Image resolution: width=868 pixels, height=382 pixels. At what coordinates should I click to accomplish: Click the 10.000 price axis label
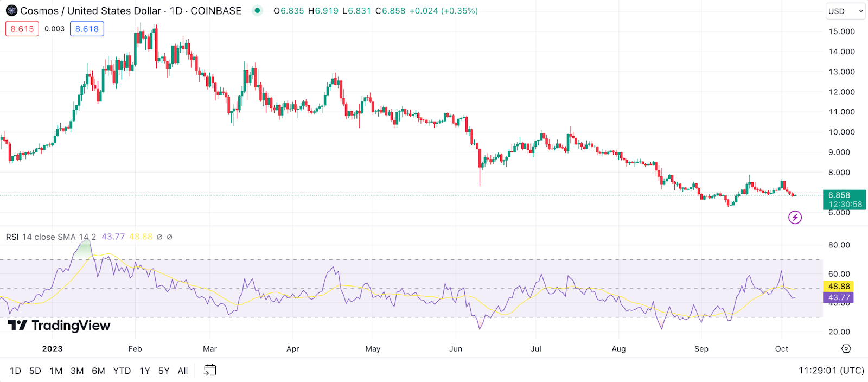pos(841,132)
